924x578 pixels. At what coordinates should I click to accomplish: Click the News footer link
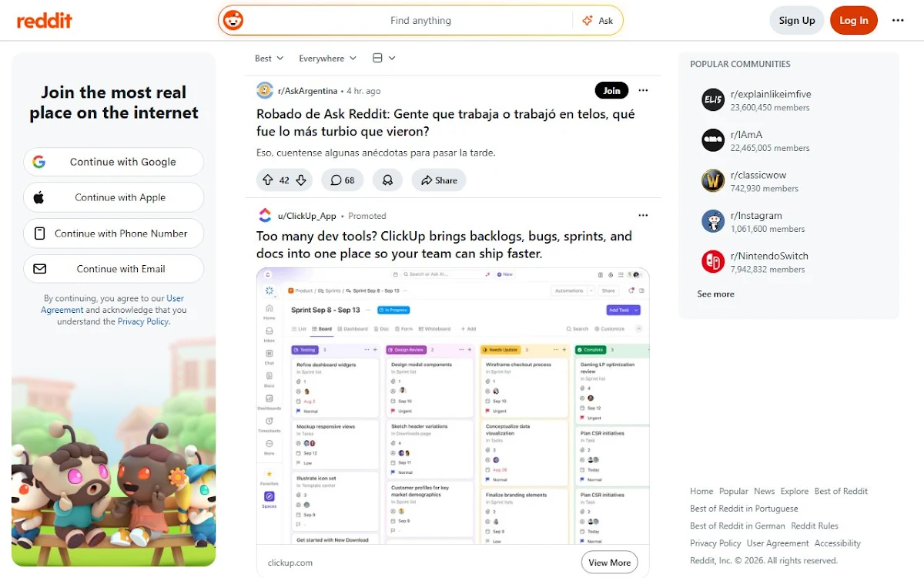tap(765, 491)
